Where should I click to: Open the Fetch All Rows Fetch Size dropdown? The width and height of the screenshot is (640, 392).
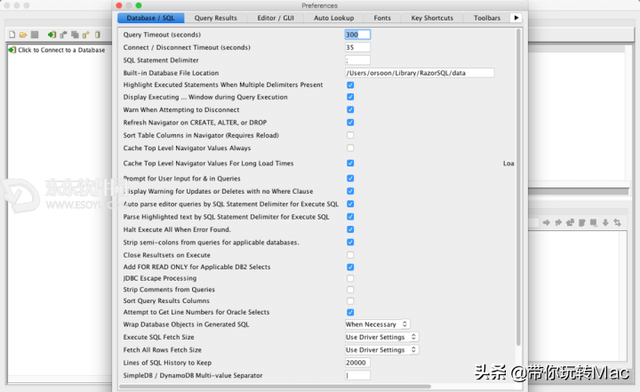(x=382, y=350)
